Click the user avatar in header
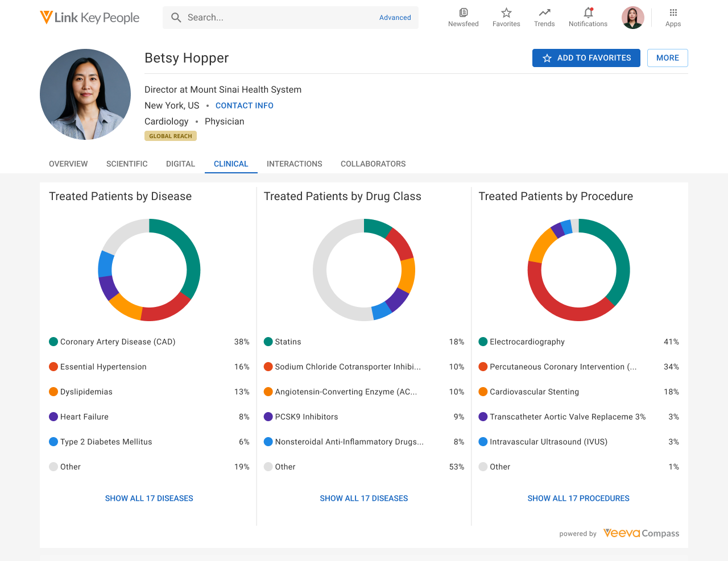The height and width of the screenshot is (561, 728). (x=632, y=18)
